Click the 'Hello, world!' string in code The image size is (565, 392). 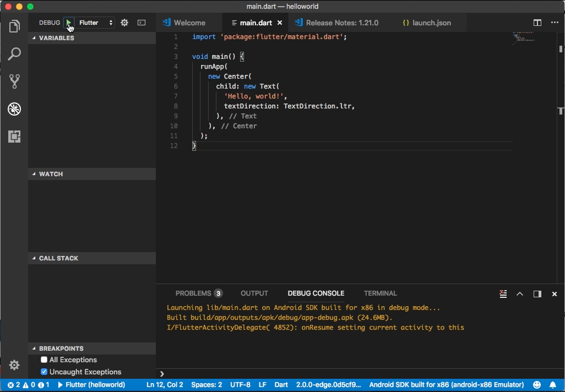(254, 96)
